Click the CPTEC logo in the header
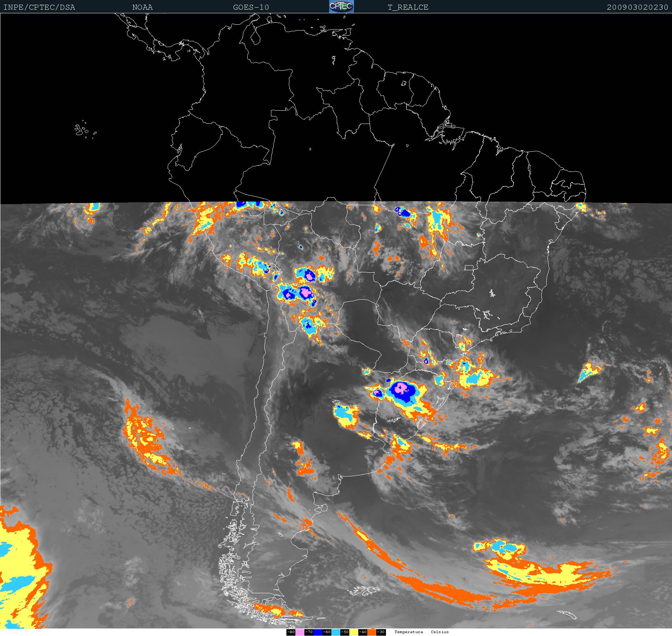 [x=341, y=6]
